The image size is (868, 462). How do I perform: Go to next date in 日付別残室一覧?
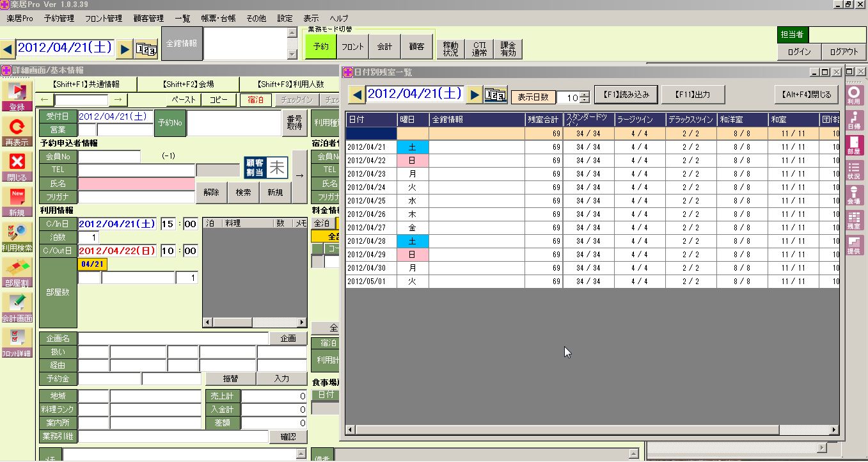tap(474, 95)
